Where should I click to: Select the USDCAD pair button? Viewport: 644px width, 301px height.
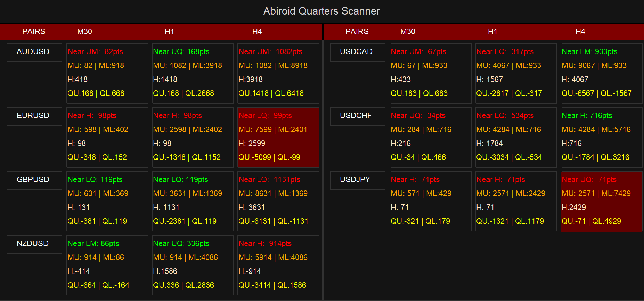(x=358, y=52)
